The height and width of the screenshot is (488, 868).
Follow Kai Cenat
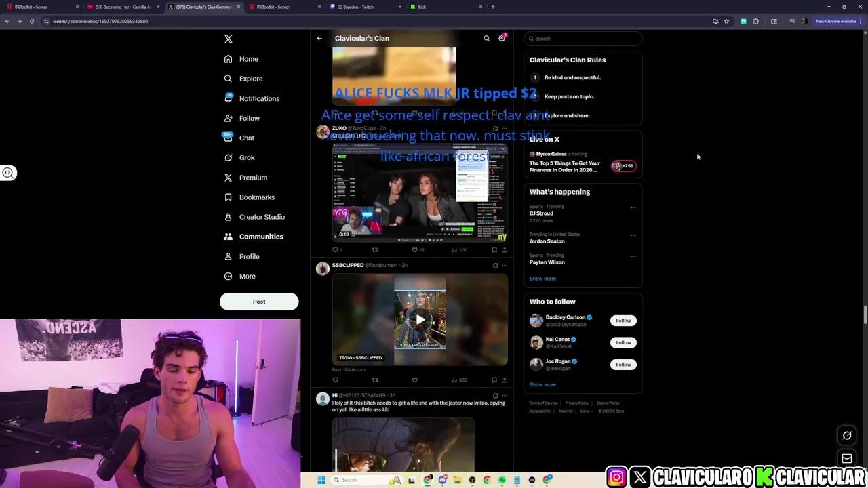tap(623, 342)
